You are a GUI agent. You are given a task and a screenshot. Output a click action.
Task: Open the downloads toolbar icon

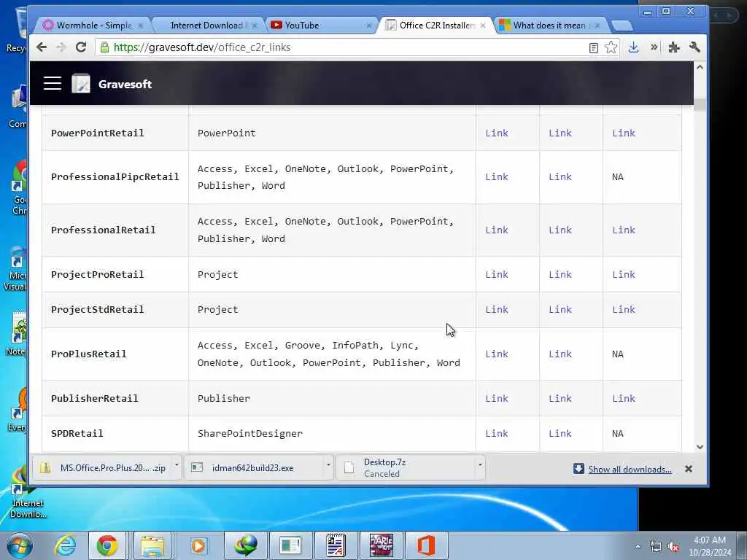(x=633, y=47)
